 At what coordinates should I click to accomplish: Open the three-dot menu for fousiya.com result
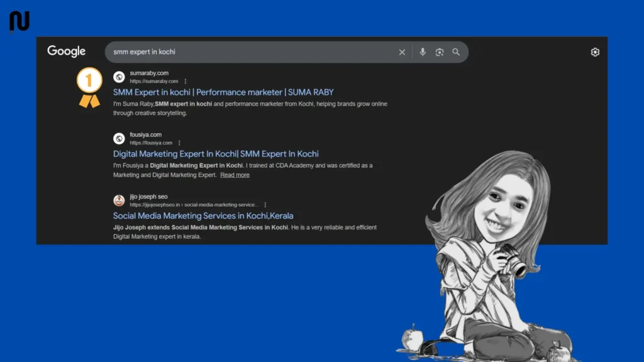click(179, 142)
